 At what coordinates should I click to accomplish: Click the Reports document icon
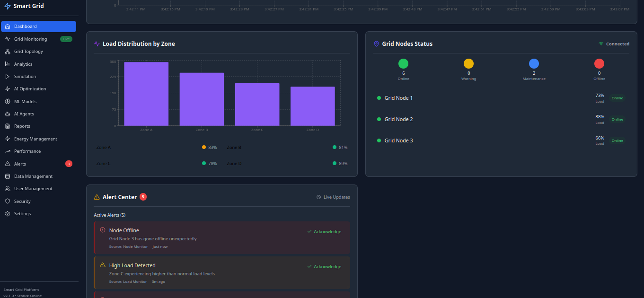[x=8, y=126]
